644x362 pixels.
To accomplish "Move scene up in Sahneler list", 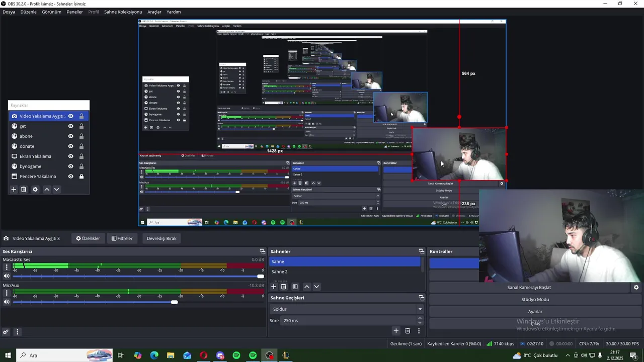I will pos(307,287).
